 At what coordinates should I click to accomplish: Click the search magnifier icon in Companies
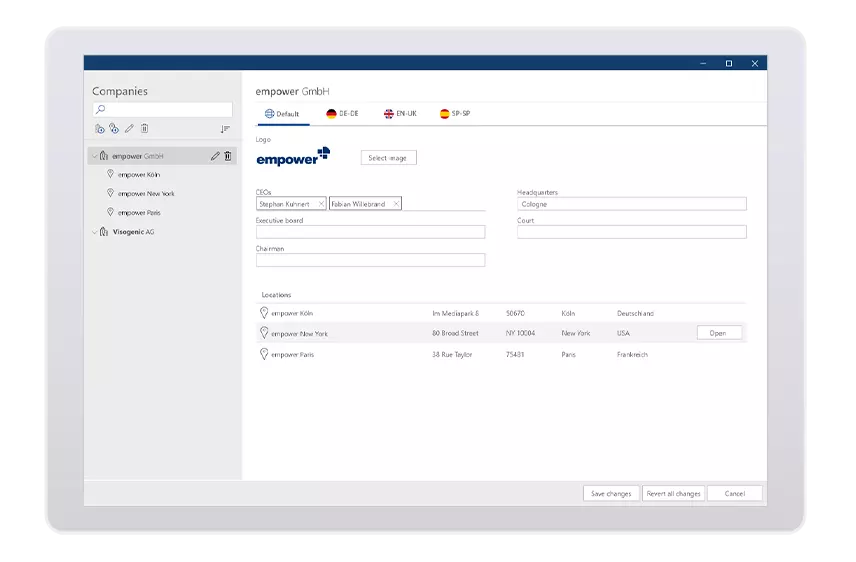coord(100,109)
